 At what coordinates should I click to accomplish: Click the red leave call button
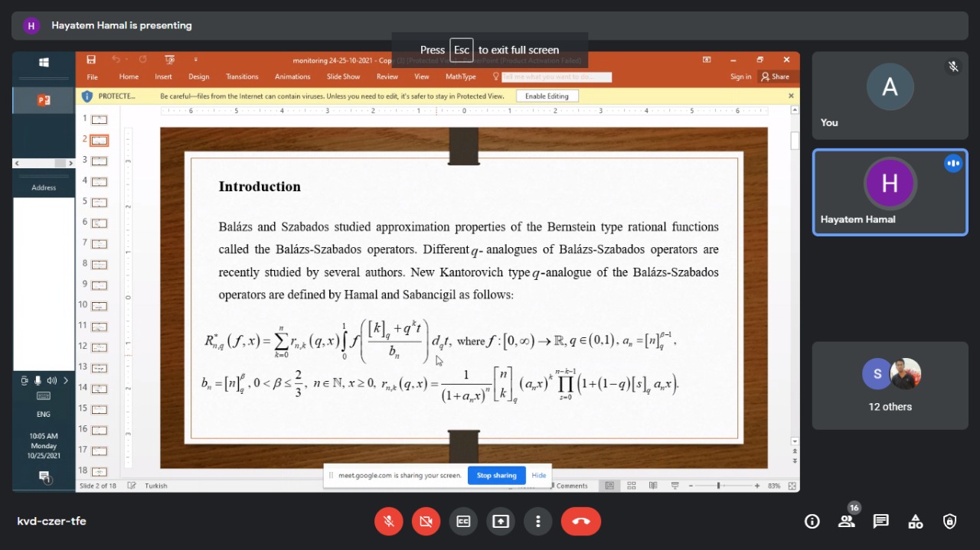click(581, 521)
